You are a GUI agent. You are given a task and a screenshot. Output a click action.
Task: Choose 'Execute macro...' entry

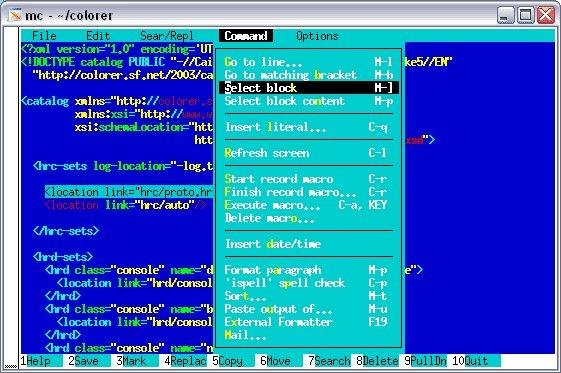point(308,205)
